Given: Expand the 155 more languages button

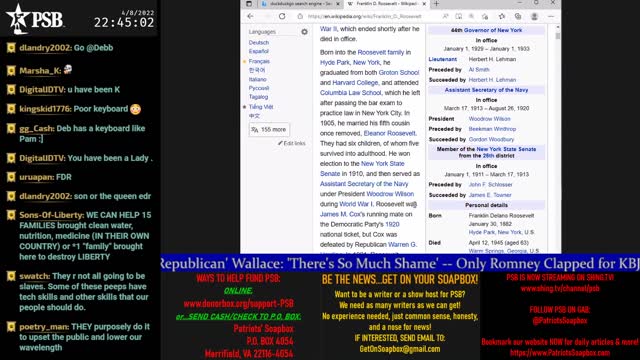Looking at the screenshot, I should (269, 129).
